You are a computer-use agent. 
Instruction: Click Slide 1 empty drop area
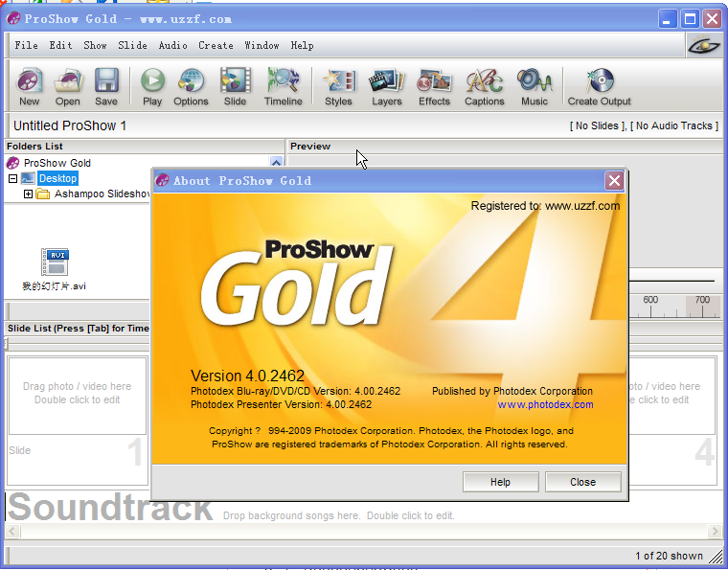tap(78, 396)
